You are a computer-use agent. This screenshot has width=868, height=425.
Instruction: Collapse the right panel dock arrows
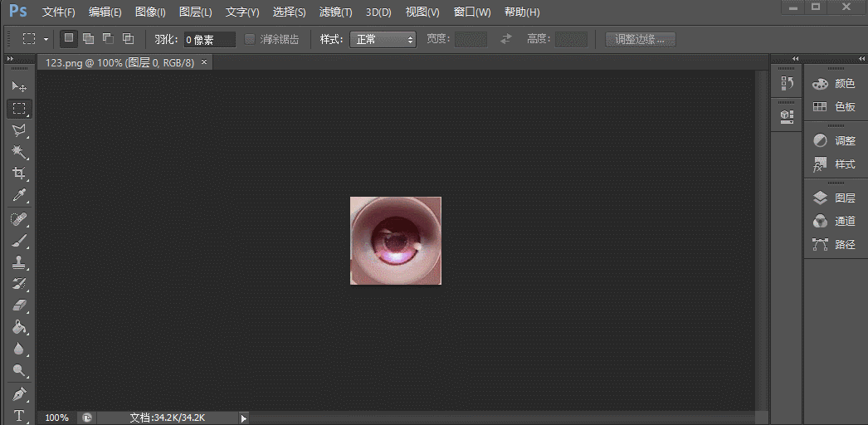tap(861, 59)
